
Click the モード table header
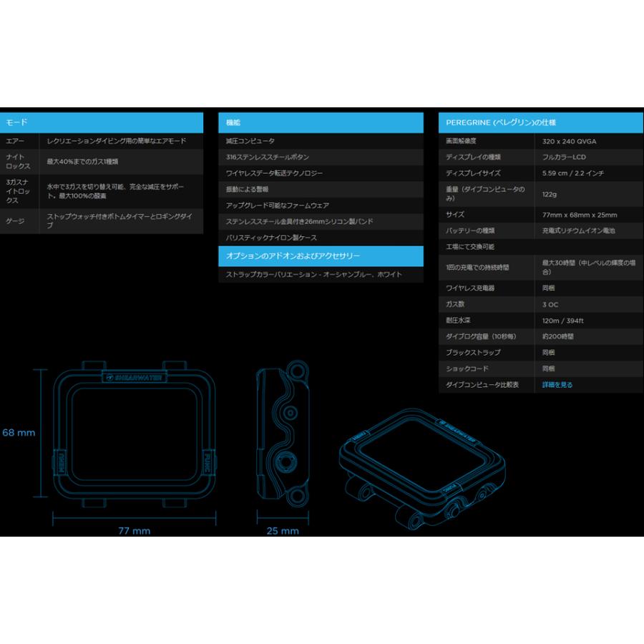pos(102,122)
